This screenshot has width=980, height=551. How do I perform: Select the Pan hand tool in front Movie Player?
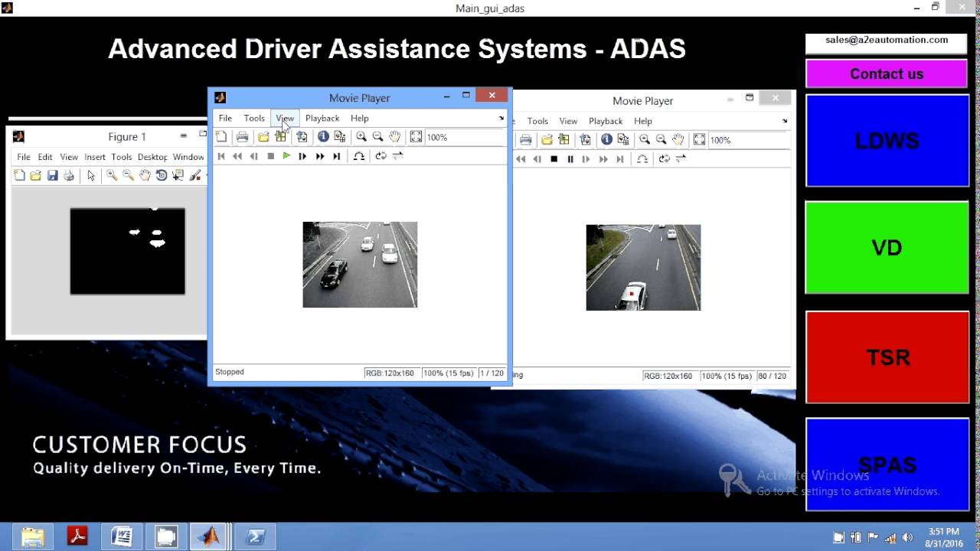pyautogui.click(x=394, y=137)
